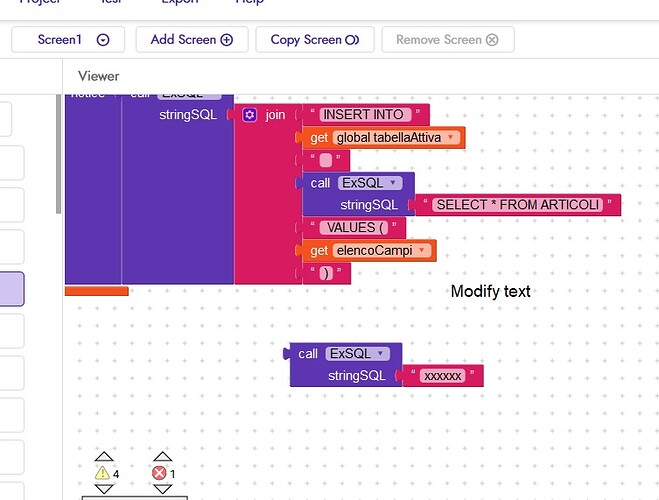Open the join block mutator gear icon
The image size is (659, 500).
point(250,115)
